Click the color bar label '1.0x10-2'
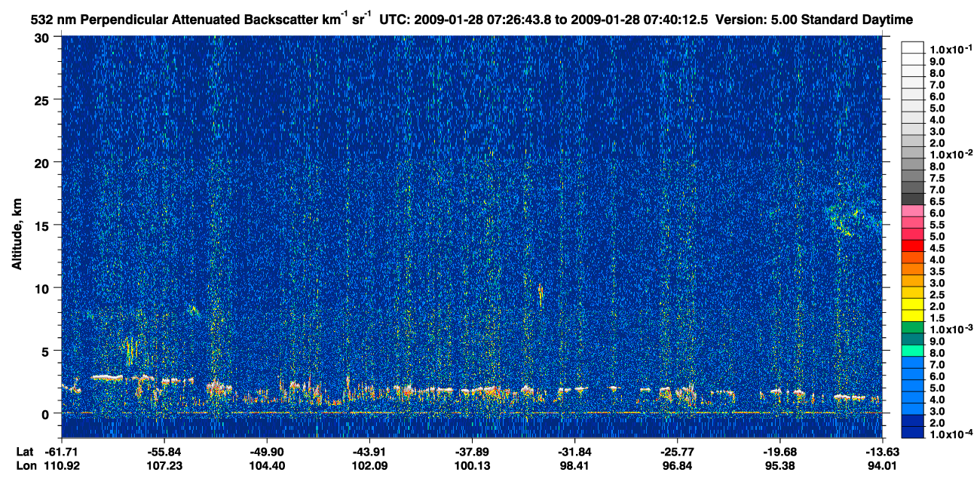This screenshot has height=503, width=980. 951,154
